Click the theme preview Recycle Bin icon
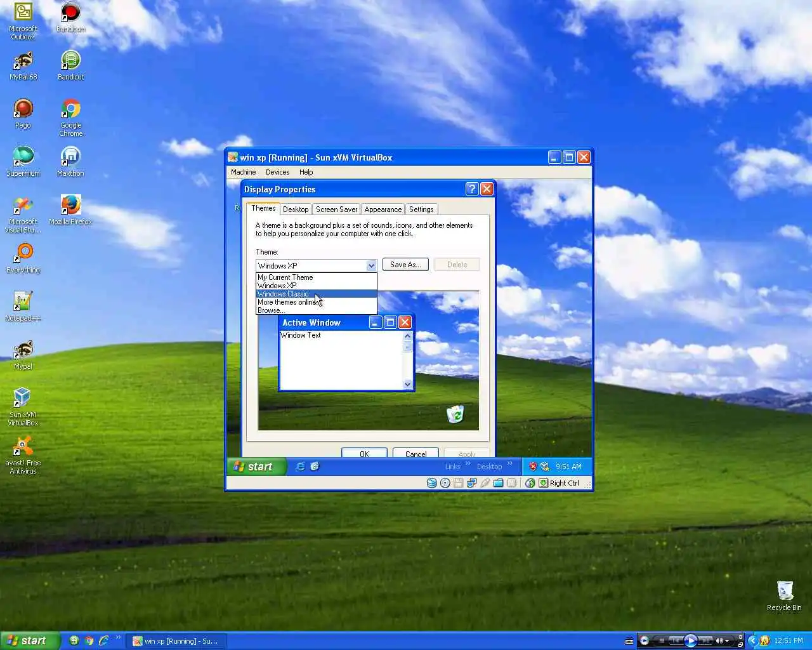 [455, 415]
